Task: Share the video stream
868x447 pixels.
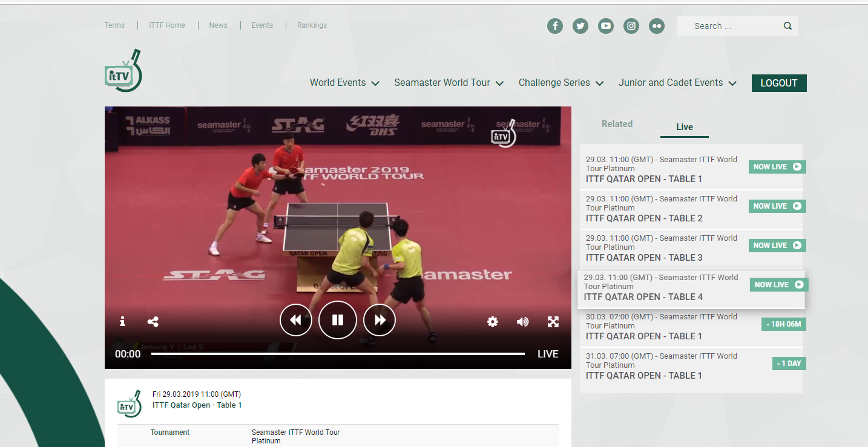Action: point(153,322)
